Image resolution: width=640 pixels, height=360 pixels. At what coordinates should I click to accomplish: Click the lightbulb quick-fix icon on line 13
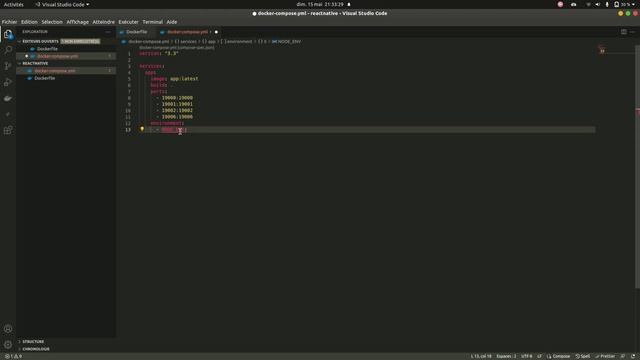(x=142, y=129)
